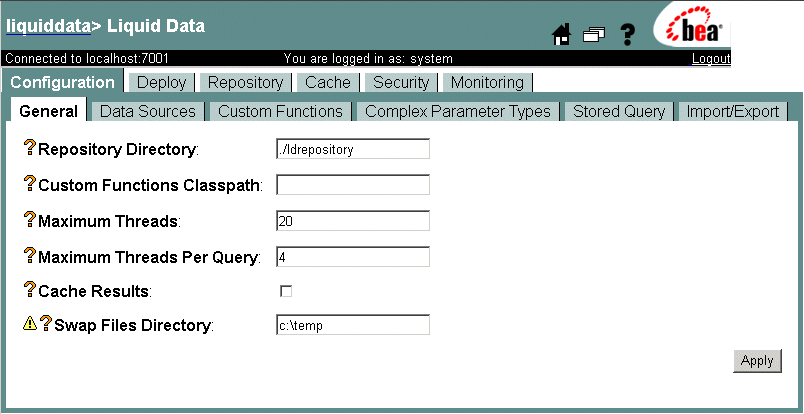Click into the Maximum Threads field

click(x=353, y=221)
